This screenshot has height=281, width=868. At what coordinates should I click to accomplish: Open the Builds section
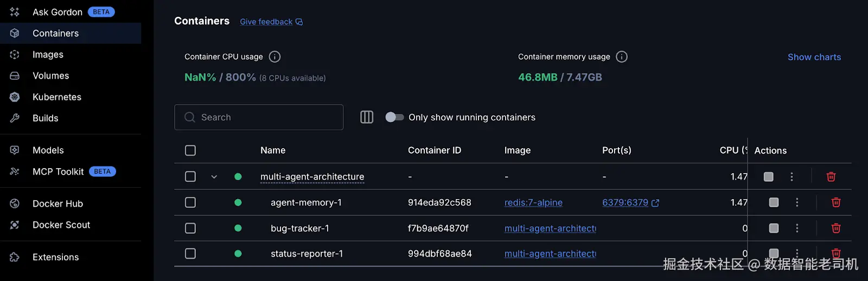tap(71, 118)
